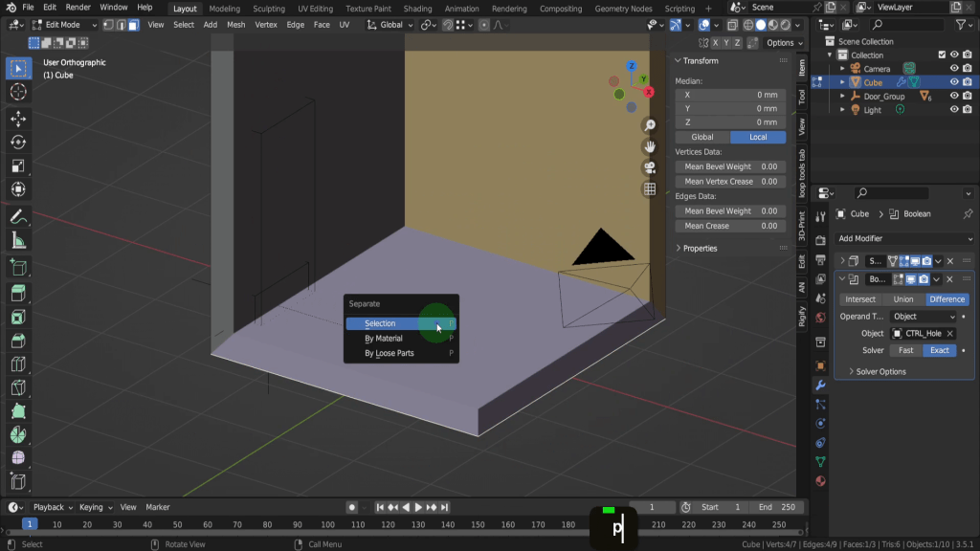Pick the Annotate pencil tool

click(x=18, y=217)
